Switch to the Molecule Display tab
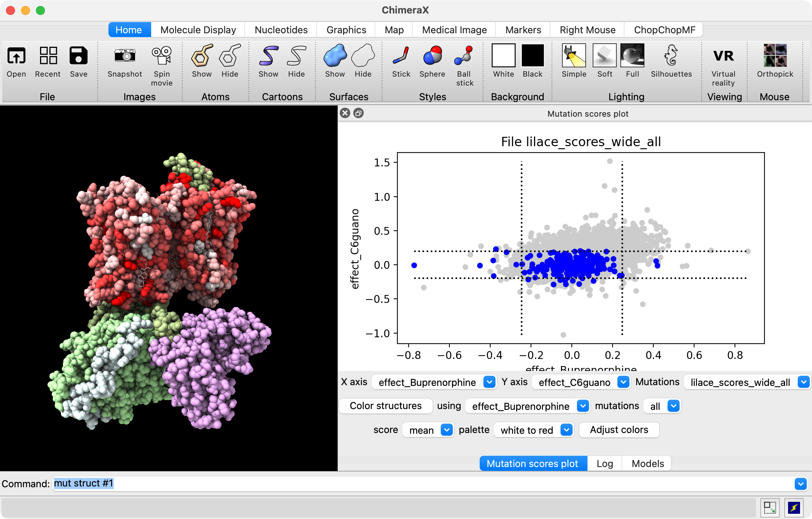 pos(198,30)
